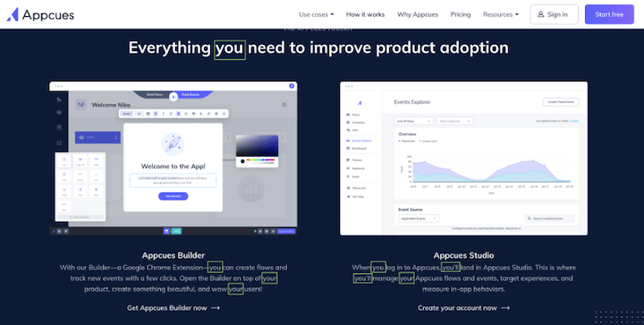Click the color picker gradient panel

click(x=257, y=146)
